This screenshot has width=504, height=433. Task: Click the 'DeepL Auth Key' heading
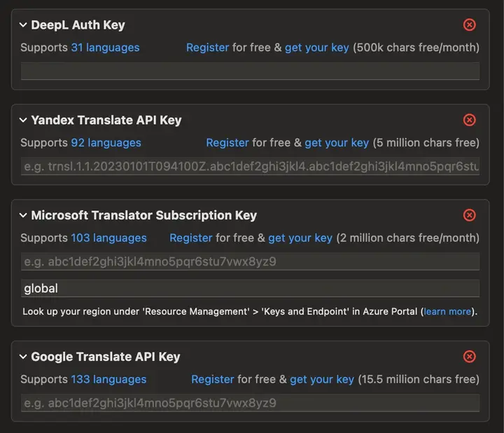78,25
